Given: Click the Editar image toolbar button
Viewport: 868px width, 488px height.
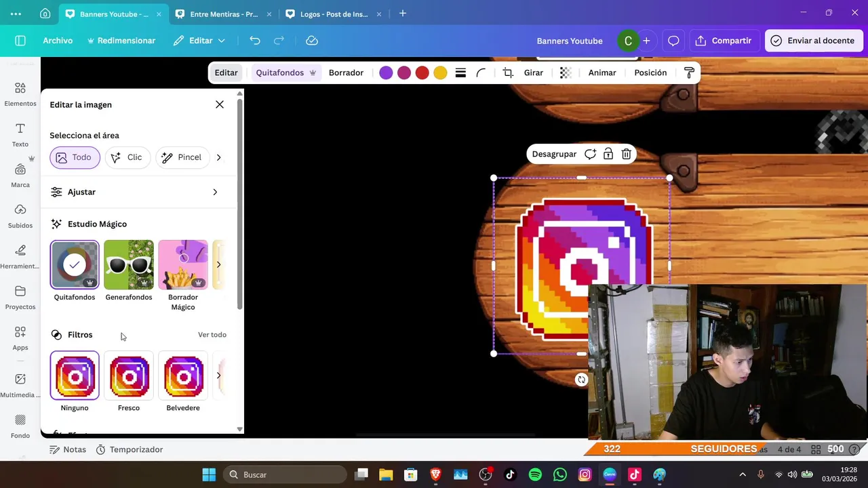Looking at the screenshot, I should (x=226, y=73).
